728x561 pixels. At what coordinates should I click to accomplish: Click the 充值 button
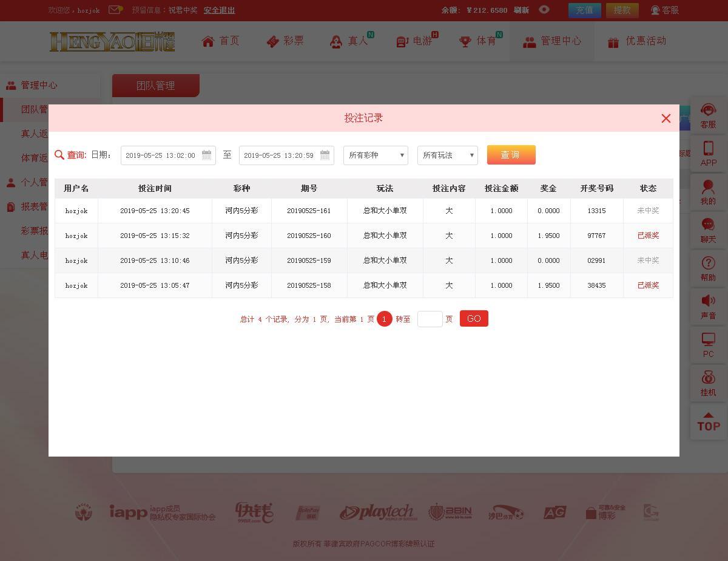[585, 10]
